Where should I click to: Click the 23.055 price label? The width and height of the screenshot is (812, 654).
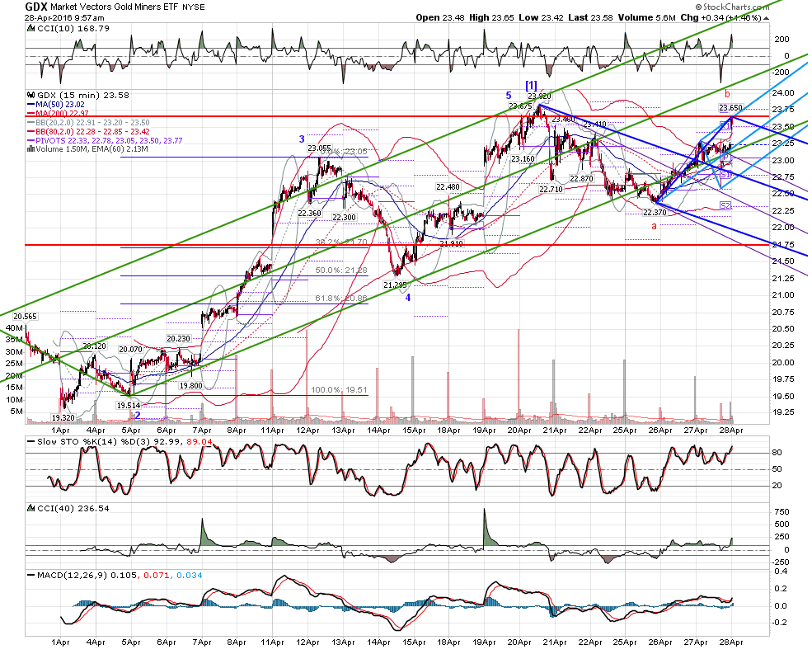(319, 148)
